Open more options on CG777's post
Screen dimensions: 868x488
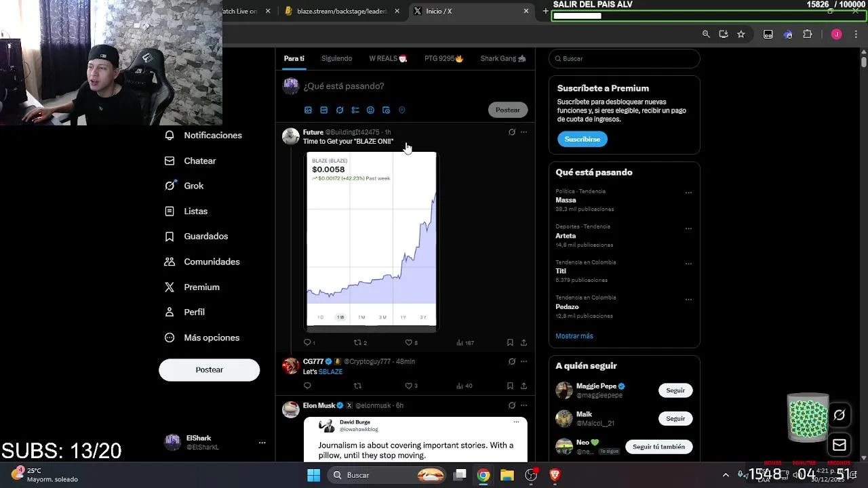click(x=524, y=361)
